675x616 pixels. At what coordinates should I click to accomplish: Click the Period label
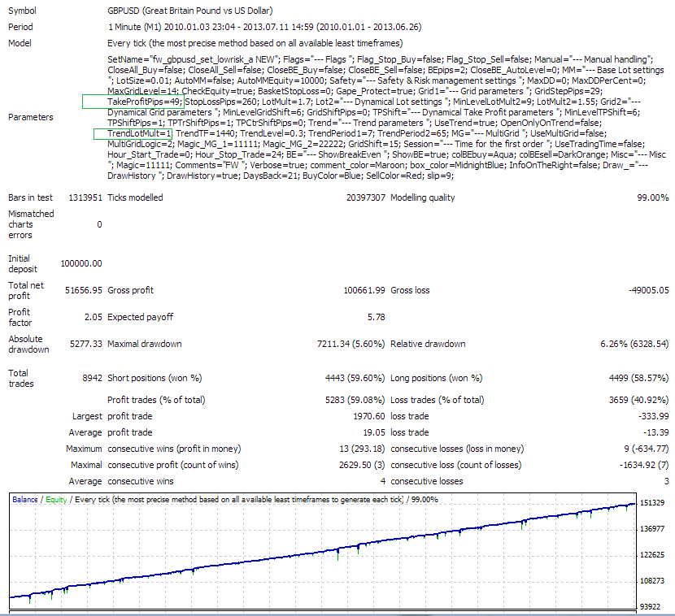pos(20,27)
